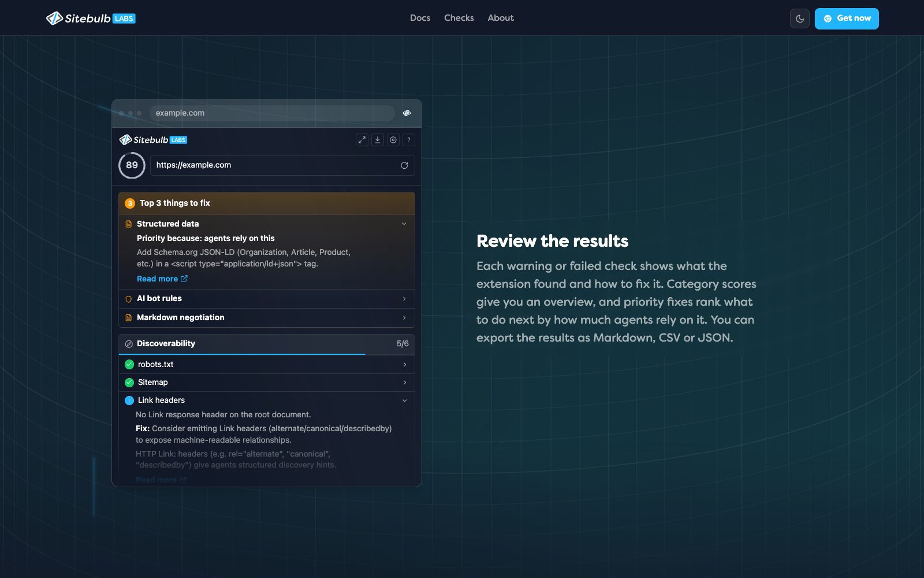
Task: Click the 89 score circle
Action: tap(132, 165)
